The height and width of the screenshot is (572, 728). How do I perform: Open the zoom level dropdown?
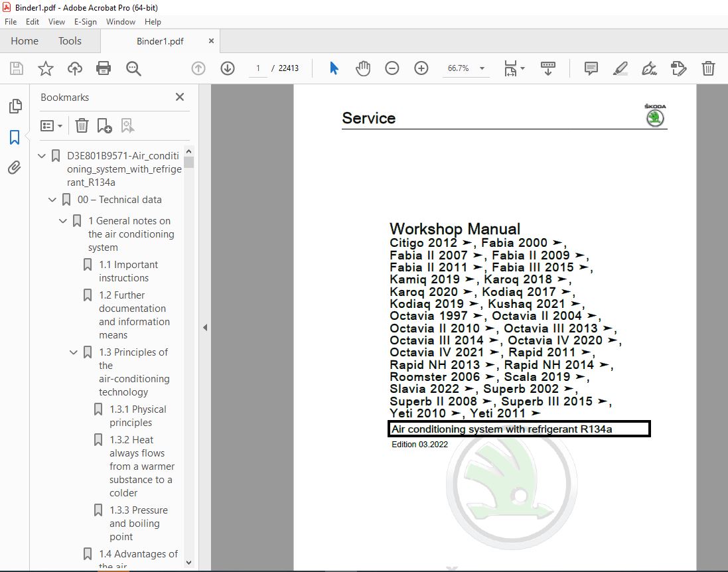click(x=482, y=68)
